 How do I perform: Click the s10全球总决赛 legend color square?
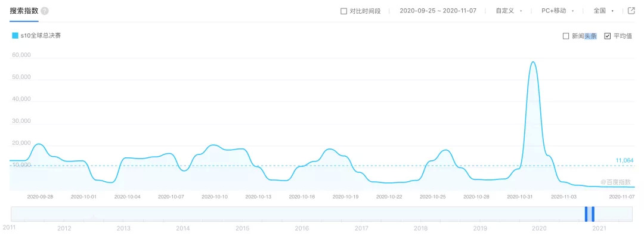tap(15, 36)
